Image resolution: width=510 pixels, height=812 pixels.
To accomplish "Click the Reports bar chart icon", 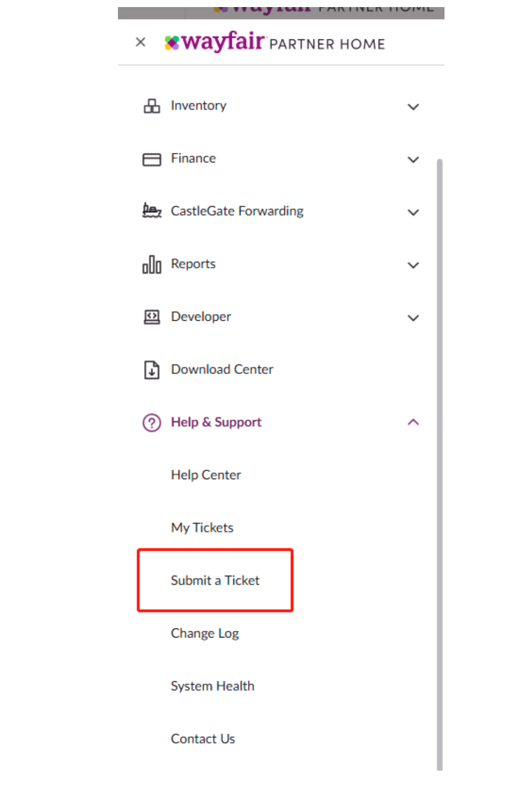I will (152, 264).
